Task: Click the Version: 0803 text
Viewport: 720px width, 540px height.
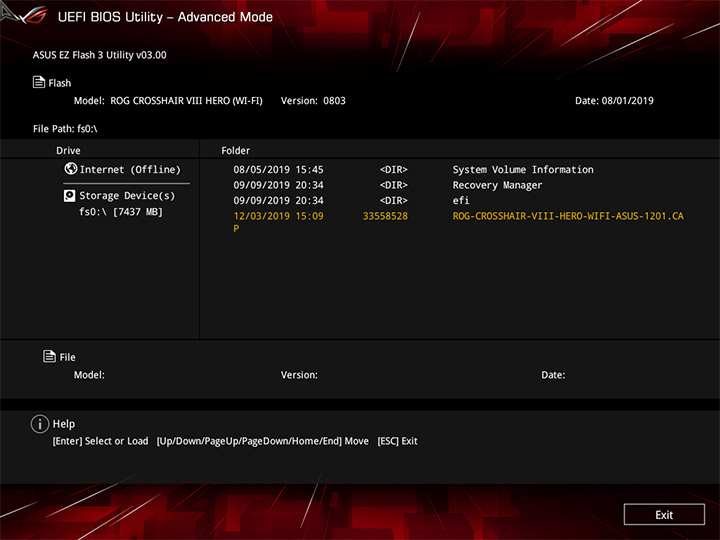Action: 313,101
